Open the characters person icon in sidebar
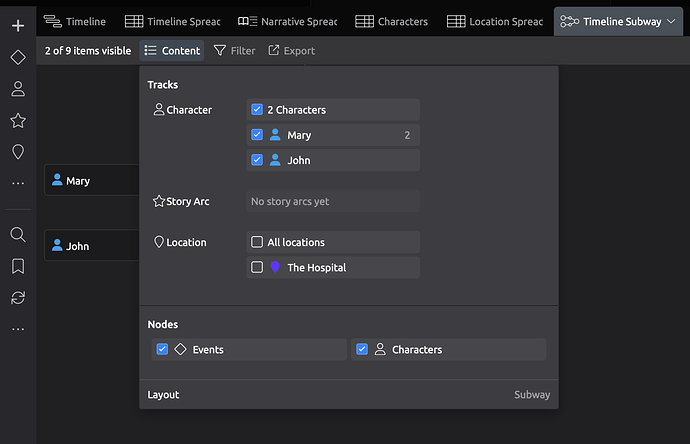690x444 pixels. click(17, 89)
